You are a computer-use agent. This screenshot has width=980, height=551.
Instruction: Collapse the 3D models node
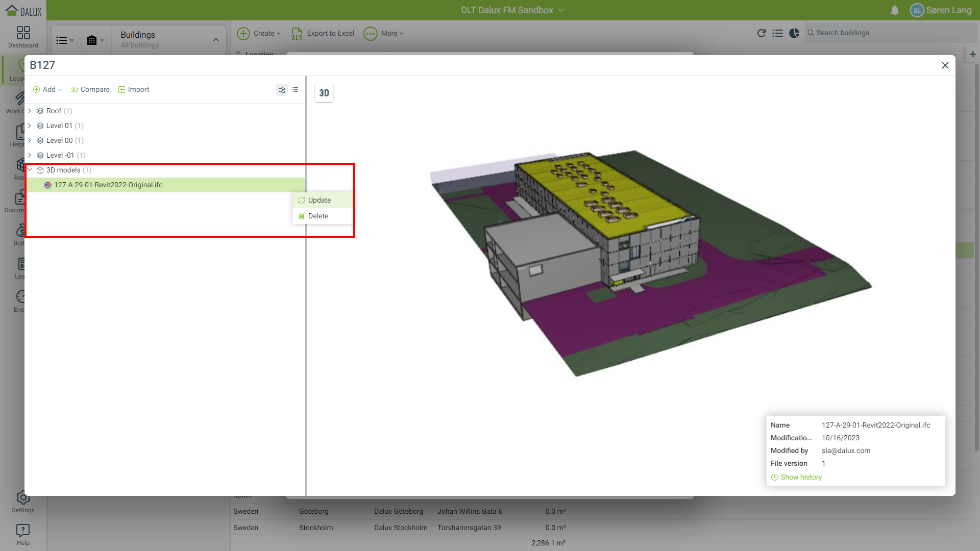click(x=30, y=170)
